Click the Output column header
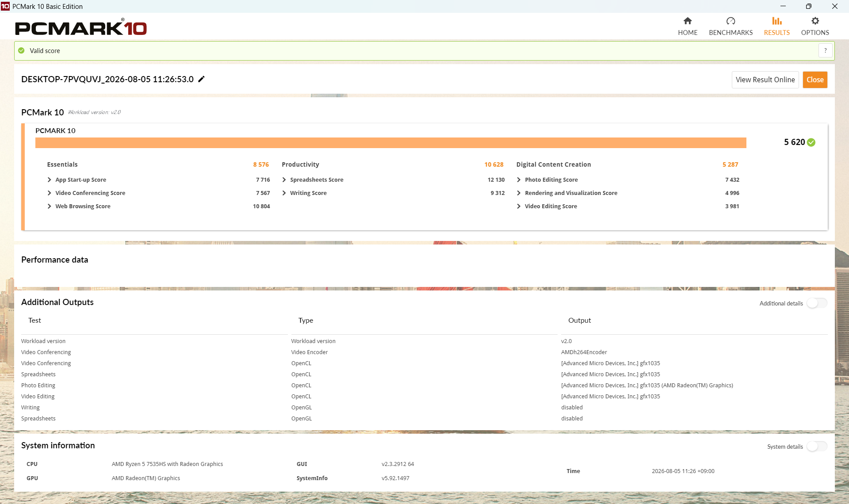 point(579,321)
